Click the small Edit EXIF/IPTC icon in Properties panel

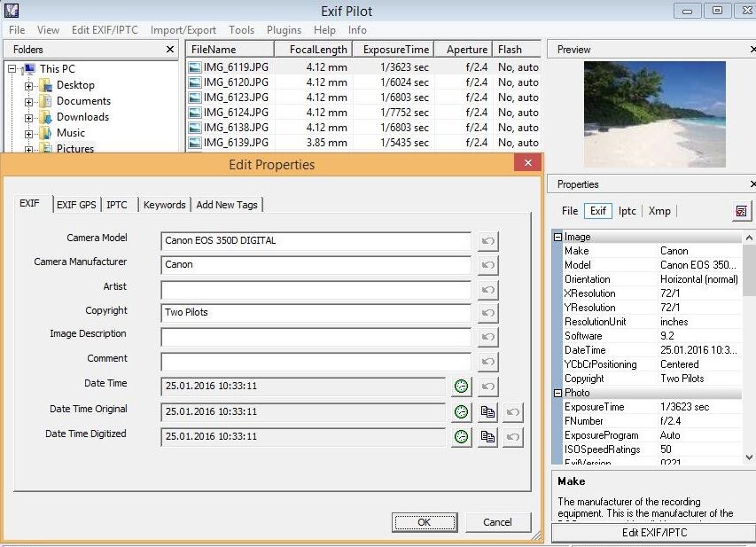740,211
